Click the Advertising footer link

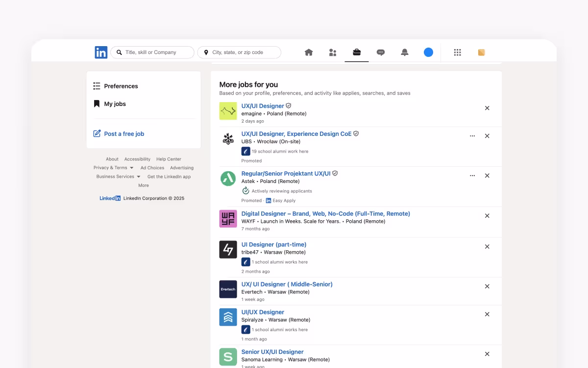coord(182,168)
